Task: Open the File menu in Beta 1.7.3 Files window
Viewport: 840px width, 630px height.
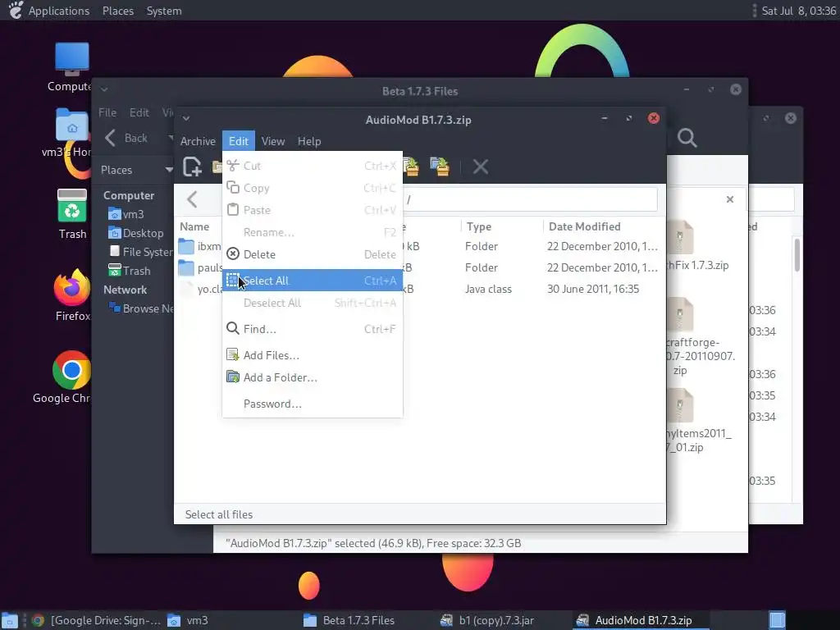Action: point(107,112)
